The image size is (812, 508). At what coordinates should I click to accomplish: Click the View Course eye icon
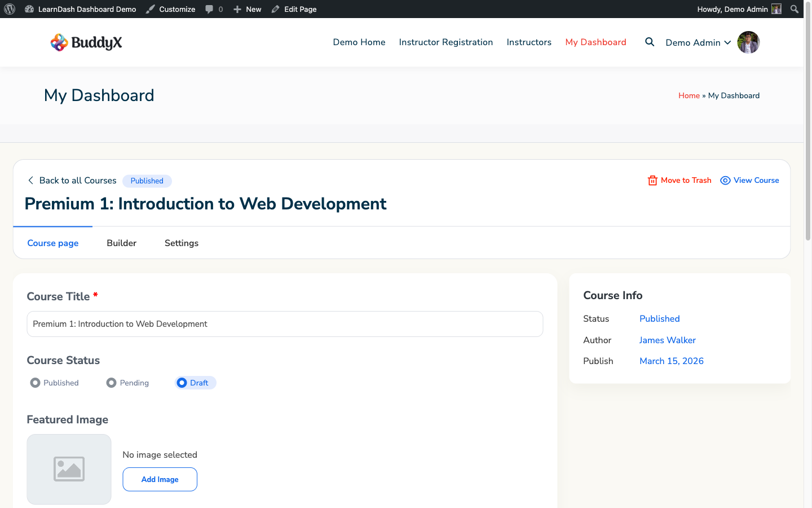[x=725, y=181]
